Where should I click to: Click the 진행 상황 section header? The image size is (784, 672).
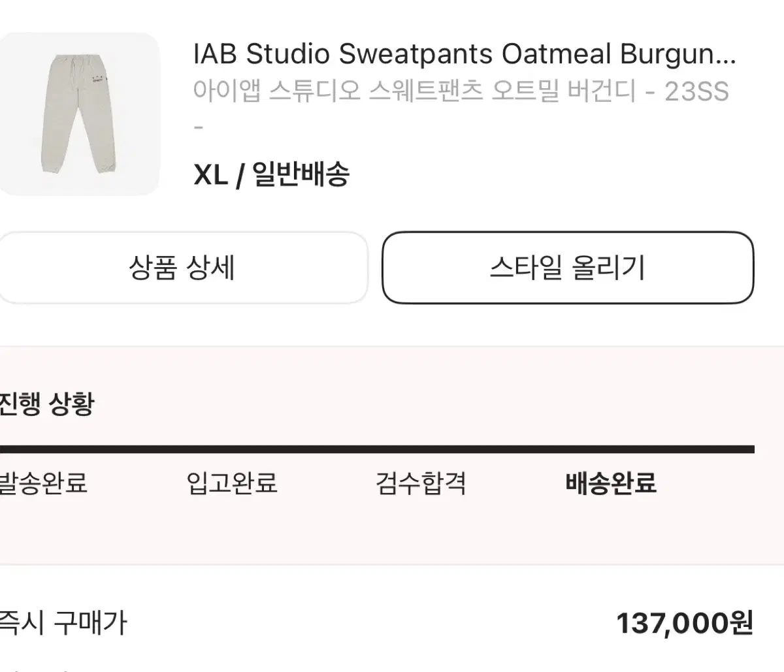click(47, 402)
